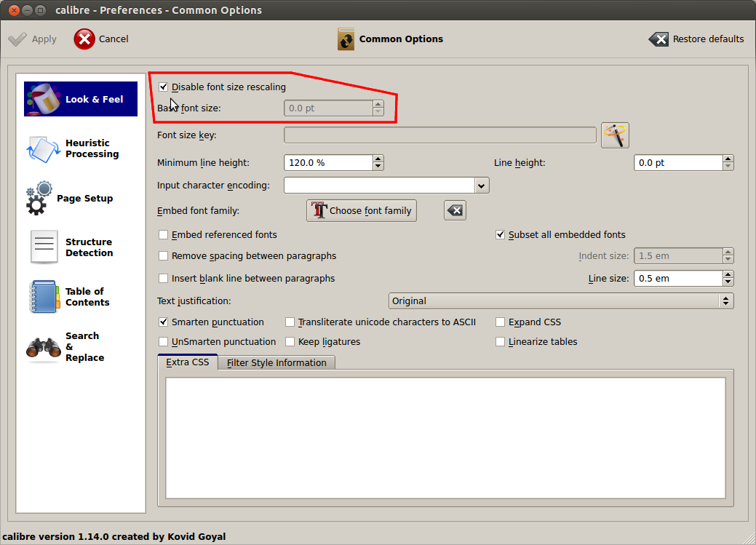Click the Restore defaults eraser icon
This screenshot has height=545, width=756.
pyautogui.click(x=658, y=39)
